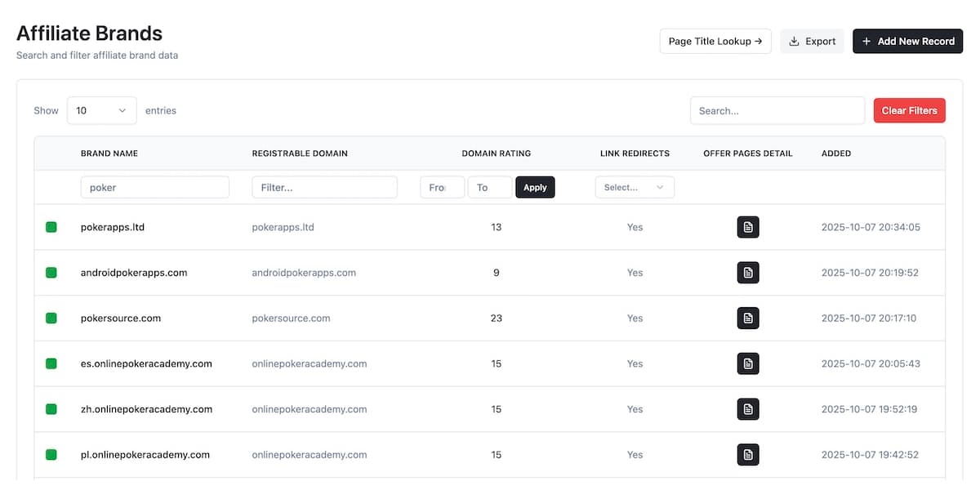View offer pages for pl.onlinepokeracademy.com
This screenshot has width=980, height=490.
pyautogui.click(x=748, y=454)
